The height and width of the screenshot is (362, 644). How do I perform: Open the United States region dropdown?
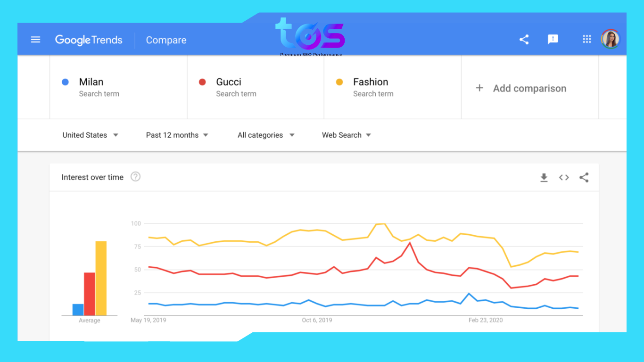[x=91, y=135]
